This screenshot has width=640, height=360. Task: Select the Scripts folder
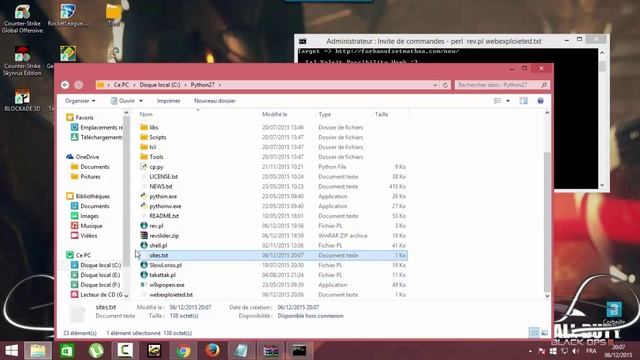158,137
